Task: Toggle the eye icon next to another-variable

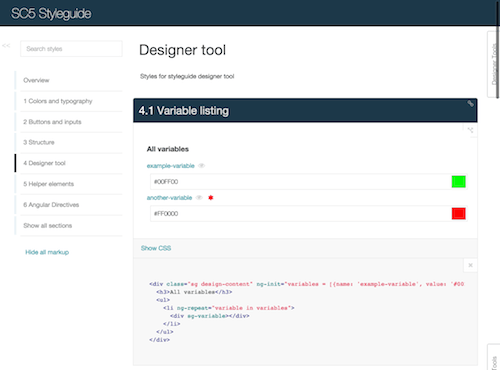Action: click(x=199, y=198)
